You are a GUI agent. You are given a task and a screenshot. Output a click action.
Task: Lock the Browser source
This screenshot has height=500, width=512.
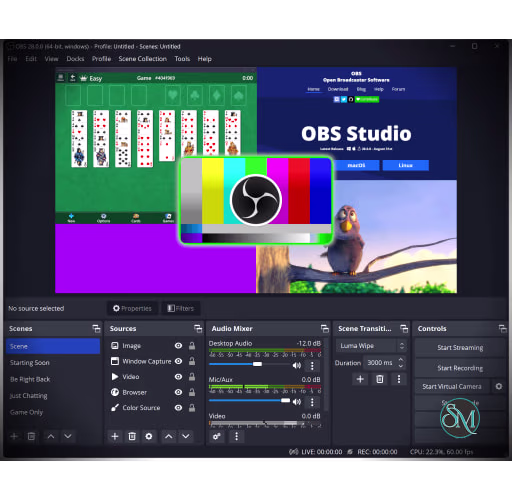192,392
